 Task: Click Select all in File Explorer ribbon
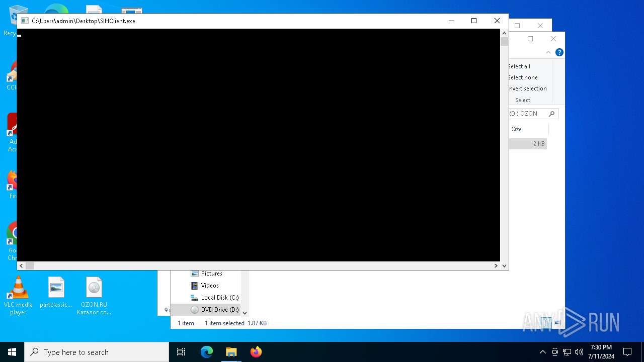click(x=519, y=66)
